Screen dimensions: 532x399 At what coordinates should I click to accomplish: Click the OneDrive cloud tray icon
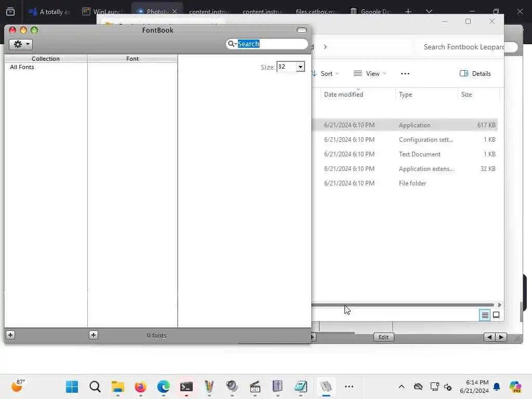coord(418,387)
